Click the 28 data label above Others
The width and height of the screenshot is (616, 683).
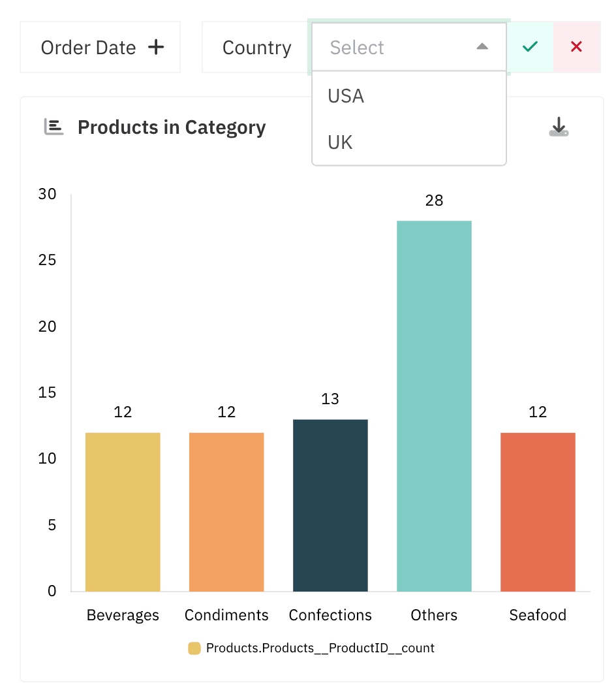click(x=434, y=201)
